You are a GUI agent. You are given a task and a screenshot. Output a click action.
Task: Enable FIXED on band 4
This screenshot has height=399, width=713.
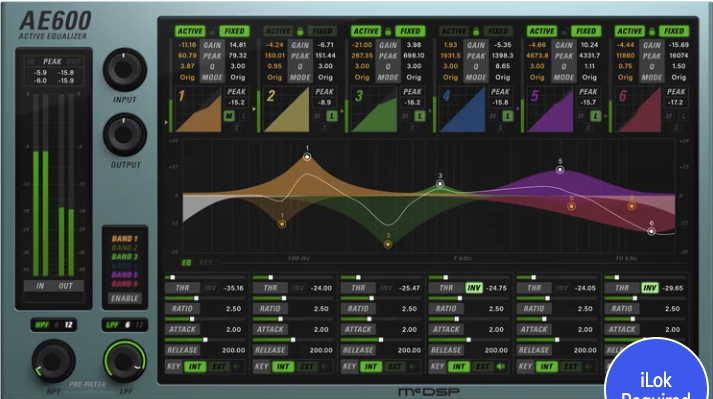(498, 31)
